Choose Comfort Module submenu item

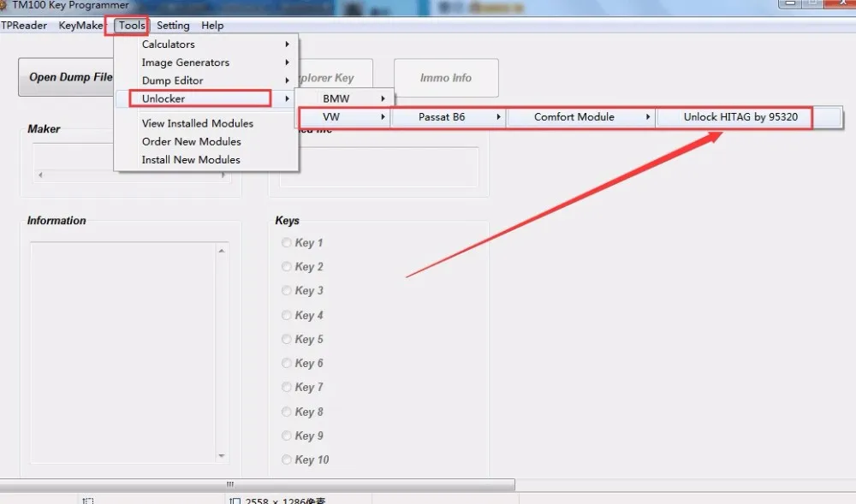tap(581, 116)
